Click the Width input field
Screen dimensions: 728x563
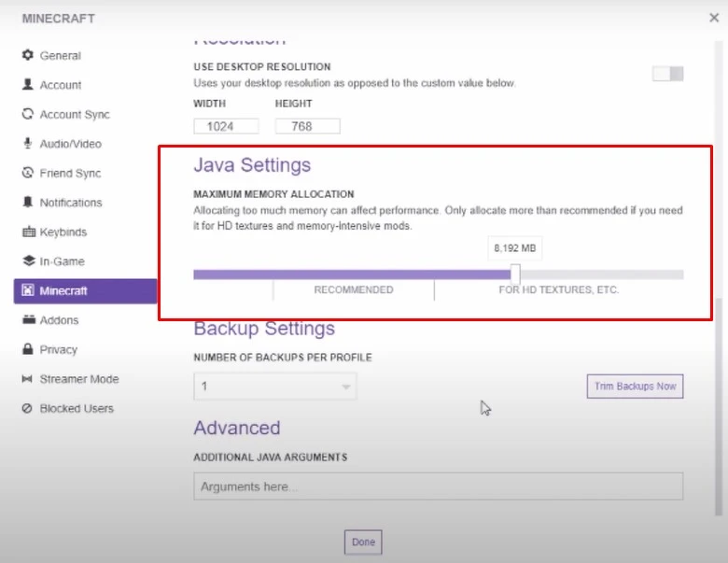click(x=226, y=126)
